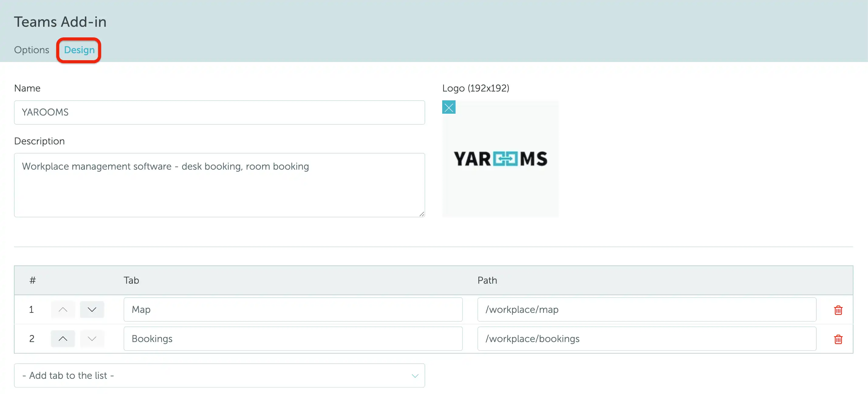Edit the /workplace/map path field

tap(647, 309)
